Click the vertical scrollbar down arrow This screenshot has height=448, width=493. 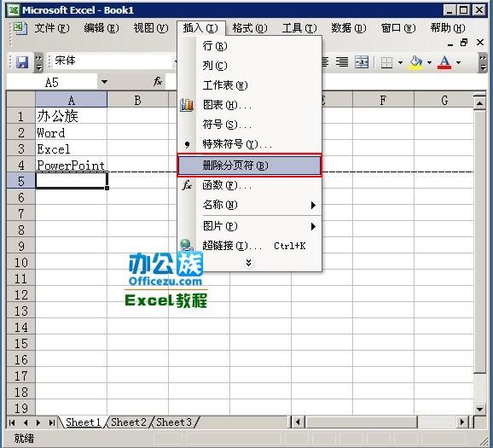click(x=480, y=409)
